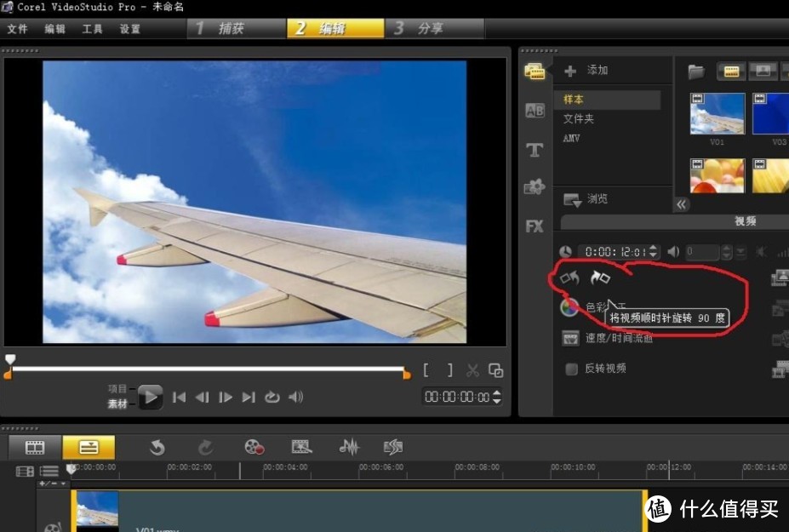The width and height of the screenshot is (789, 532).
Task: Switch to the 2 编辑 step tab
Action: 335,28
